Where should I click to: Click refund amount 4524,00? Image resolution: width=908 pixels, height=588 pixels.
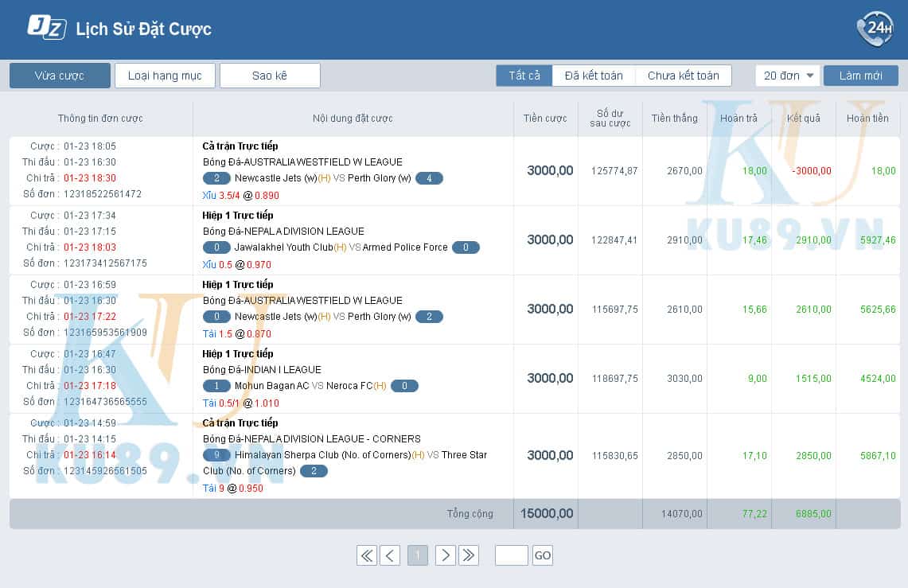[878, 379]
